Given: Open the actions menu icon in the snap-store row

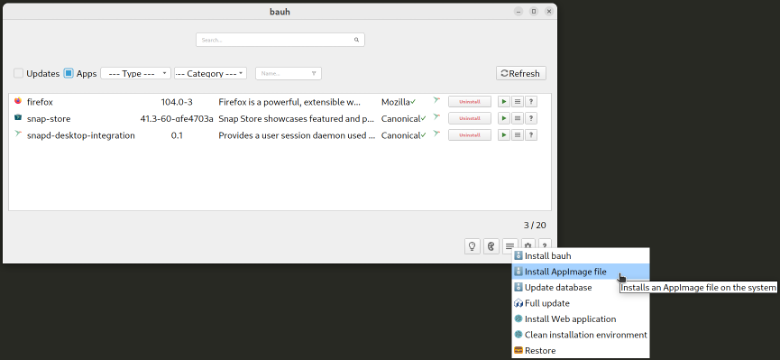Looking at the screenshot, I should 517,118.
